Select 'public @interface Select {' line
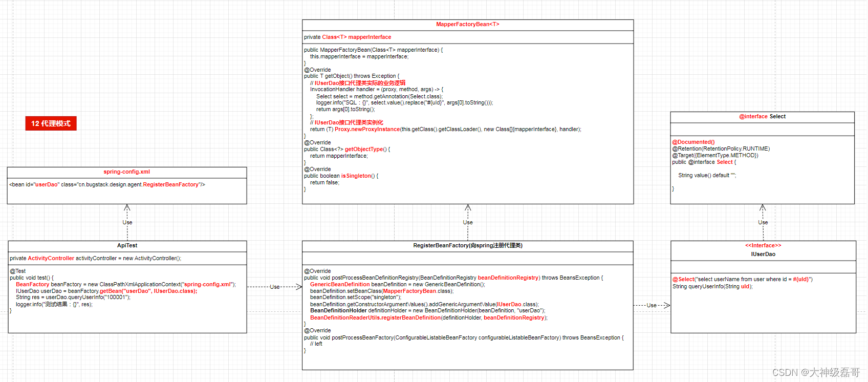The width and height of the screenshot is (868, 382). [x=704, y=162]
